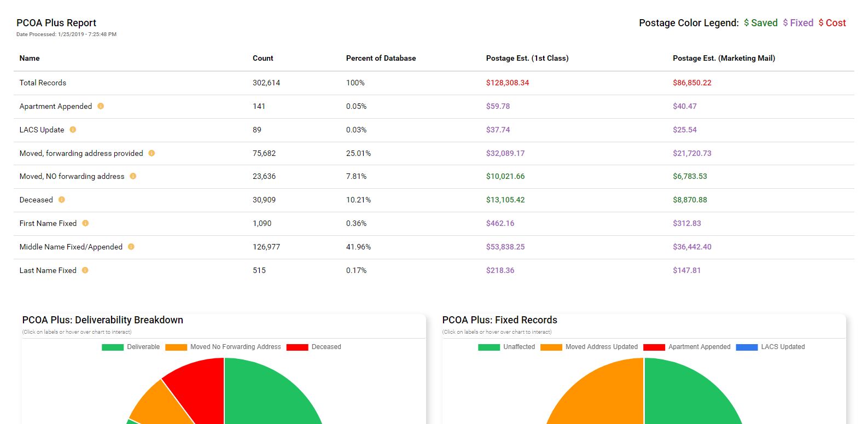Click the $218.36 Last Name postage value
The width and height of the screenshot is (868, 424).
click(x=500, y=270)
